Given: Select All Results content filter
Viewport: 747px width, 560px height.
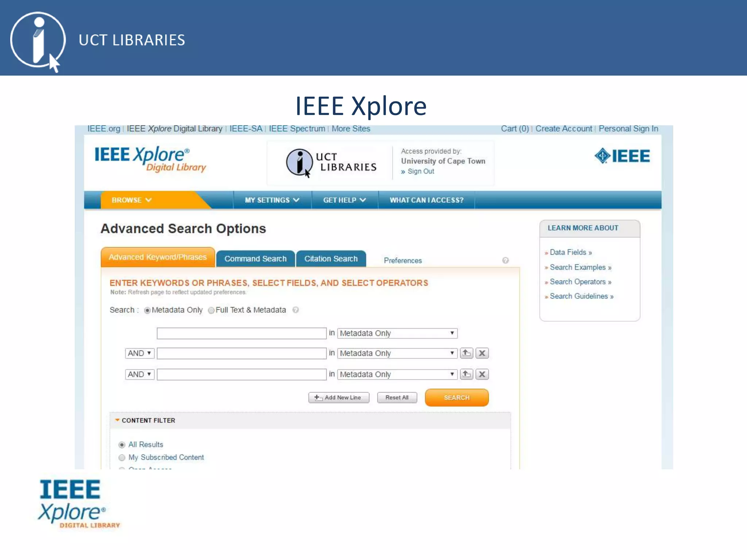Looking at the screenshot, I should coord(122,445).
